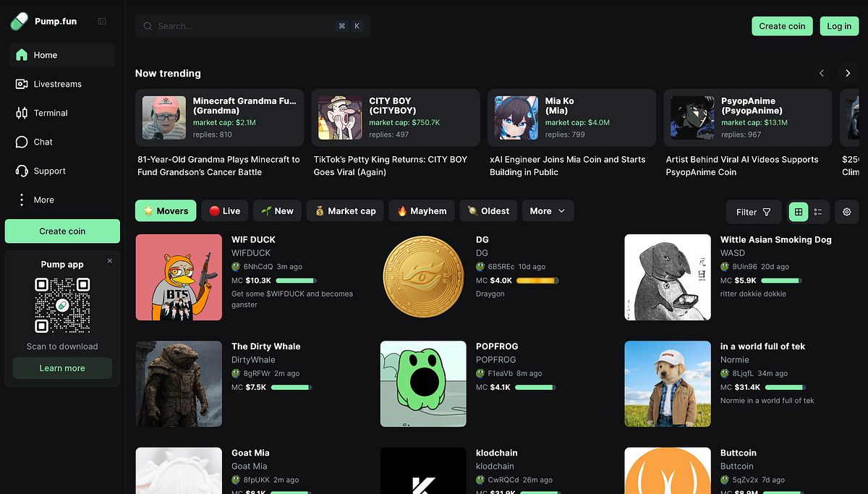Go to next trending coins
Screen dimensions: 868x494
[848, 73]
